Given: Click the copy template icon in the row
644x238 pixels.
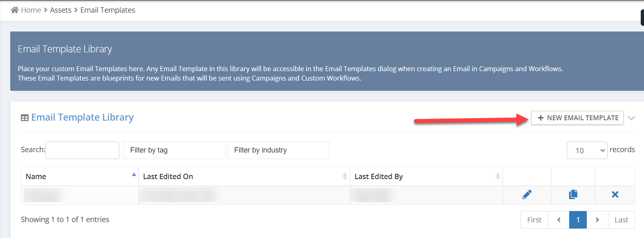Looking at the screenshot, I should click(x=573, y=195).
